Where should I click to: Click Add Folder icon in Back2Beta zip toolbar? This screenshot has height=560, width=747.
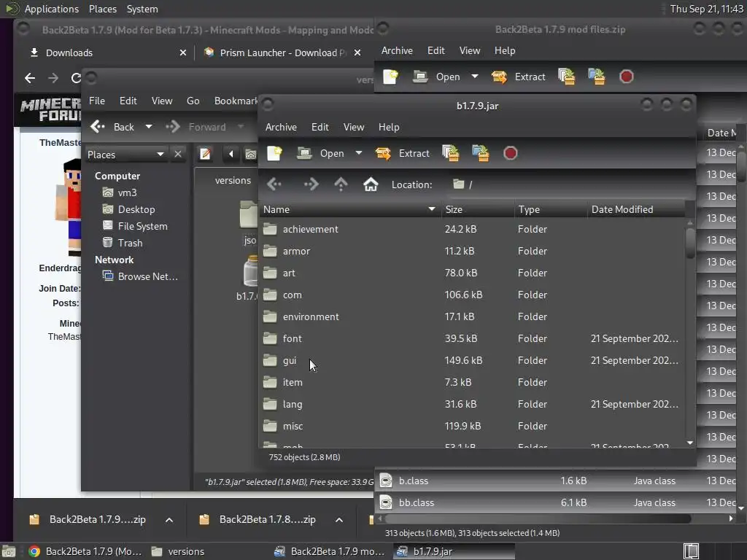pyautogui.click(x=597, y=77)
